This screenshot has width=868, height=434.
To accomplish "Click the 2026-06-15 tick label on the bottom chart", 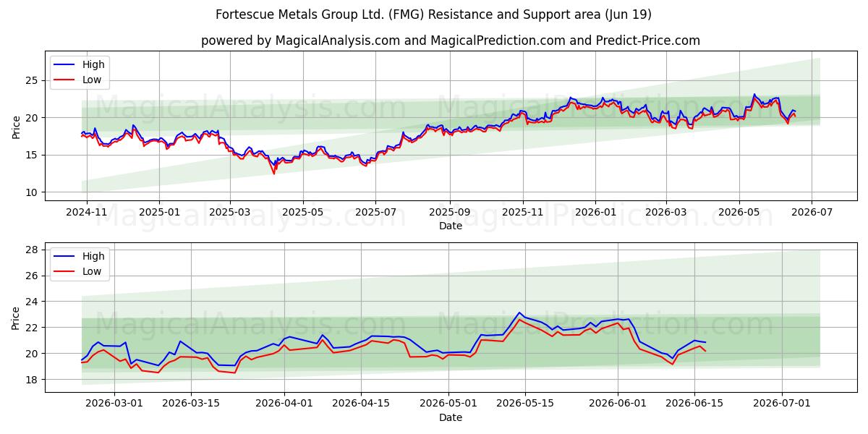I will (x=694, y=404).
